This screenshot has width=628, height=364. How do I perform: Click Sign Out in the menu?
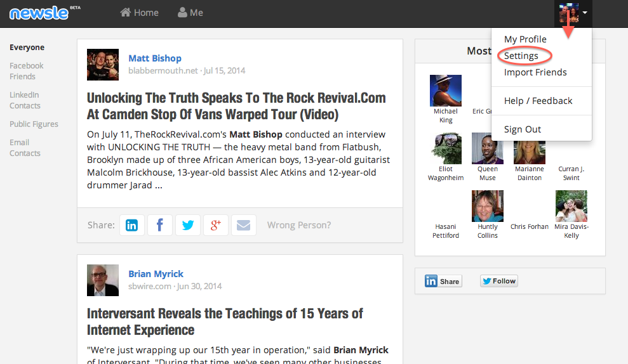click(522, 129)
